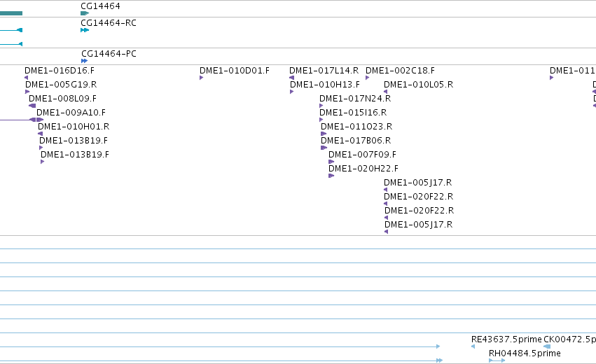Select the arrow glyph under DME1-005G19.R

(27, 92)
